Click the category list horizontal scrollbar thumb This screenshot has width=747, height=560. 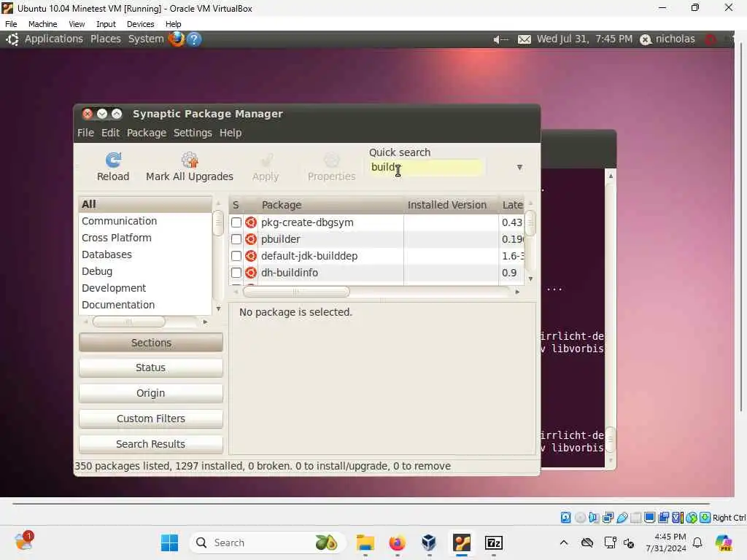(128, 322)
